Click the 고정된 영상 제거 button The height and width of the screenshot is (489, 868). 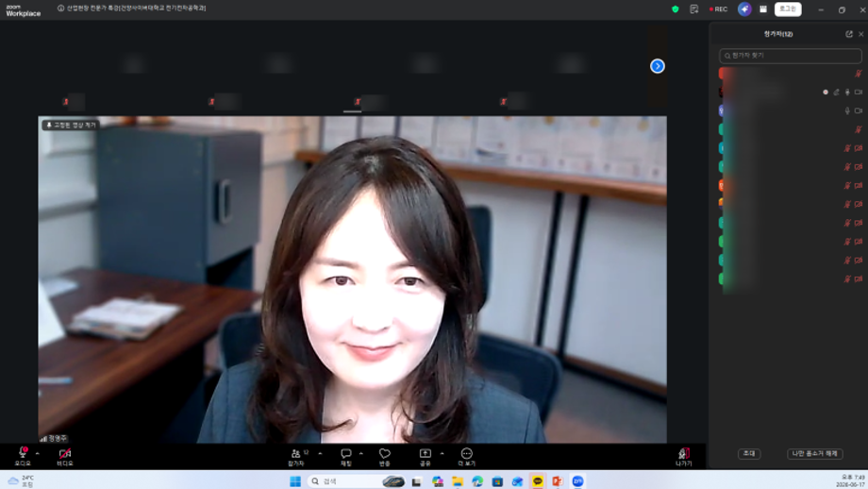click(71, 126)
